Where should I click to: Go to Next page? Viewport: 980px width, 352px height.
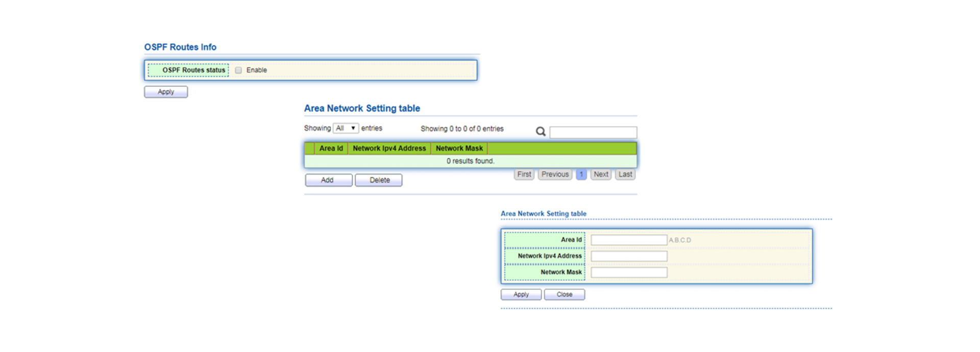pyautogui.click(x=601, y=174)
